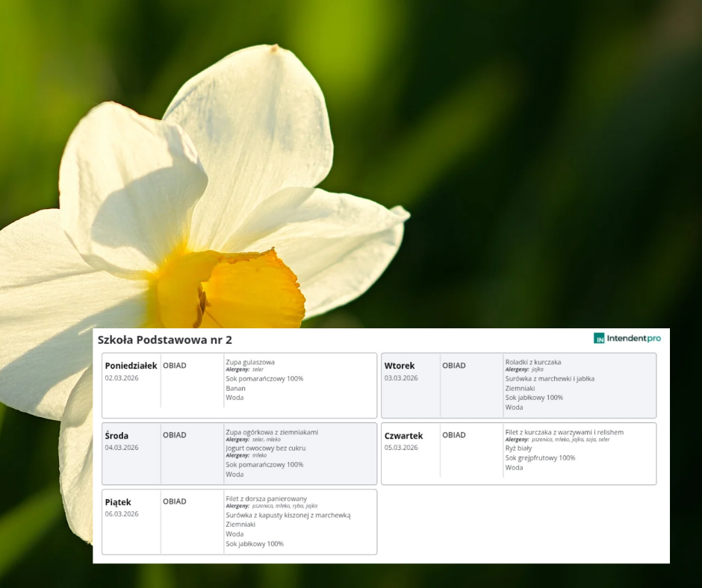Select the Poniedziałek day label

coord(131,366)
